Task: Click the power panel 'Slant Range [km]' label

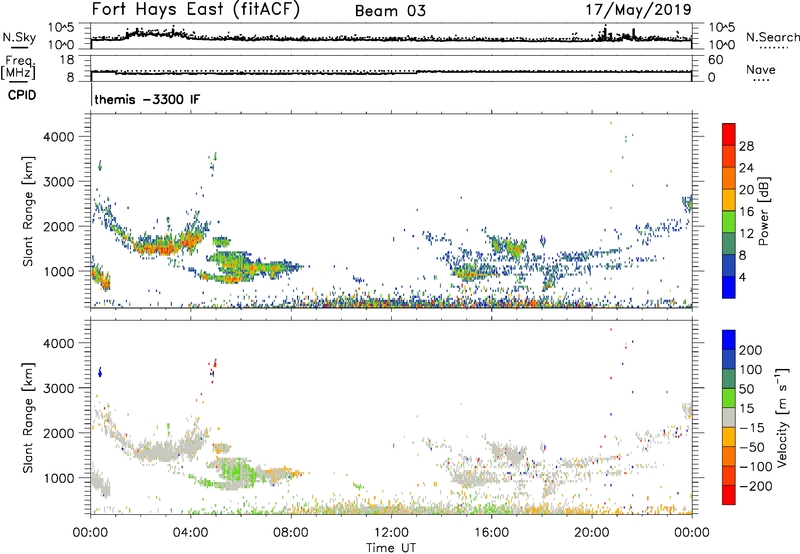Action: [28, 211]
